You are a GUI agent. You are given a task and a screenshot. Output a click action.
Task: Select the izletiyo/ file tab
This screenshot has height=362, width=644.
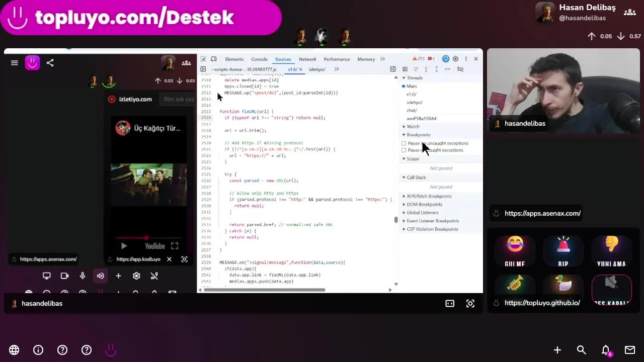317,69
